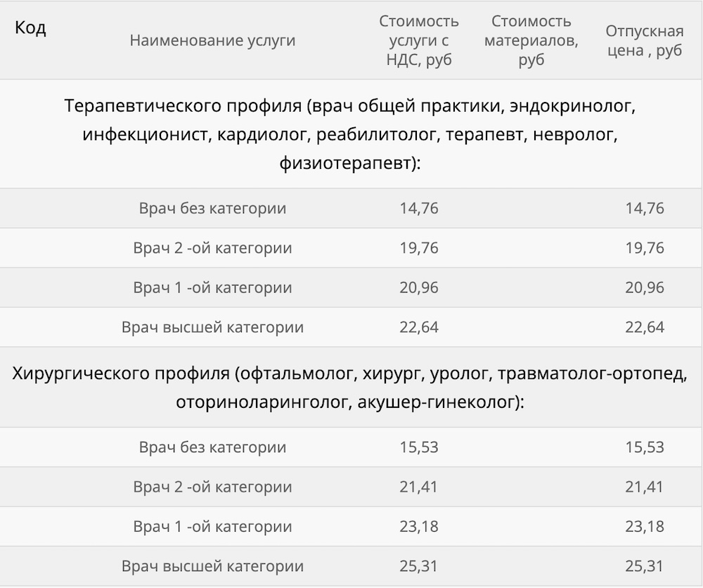This screenshot has width=703, height=588.
Task: Click 25,31 in the Отпускная цена column
Action: [x=645, y=566]
